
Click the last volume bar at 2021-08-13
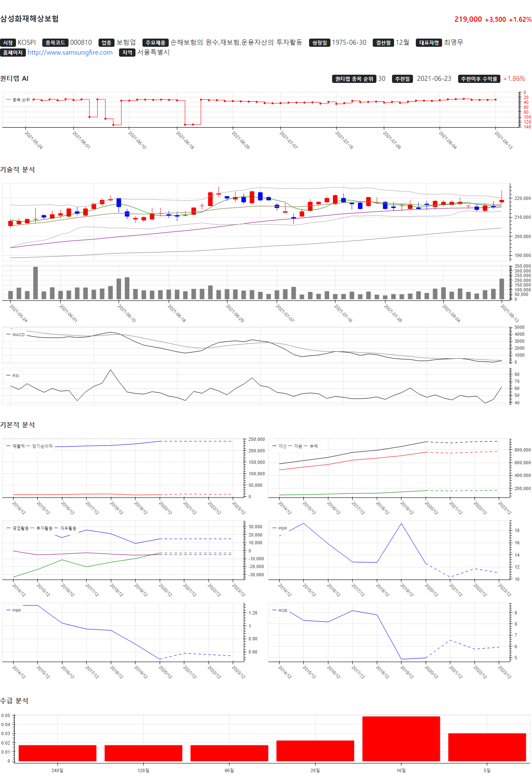502,289
